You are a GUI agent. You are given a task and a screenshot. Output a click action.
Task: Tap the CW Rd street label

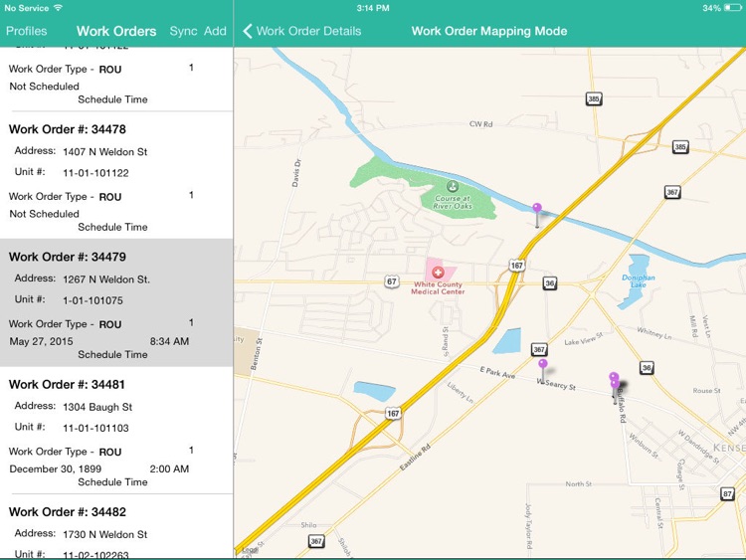481,123
